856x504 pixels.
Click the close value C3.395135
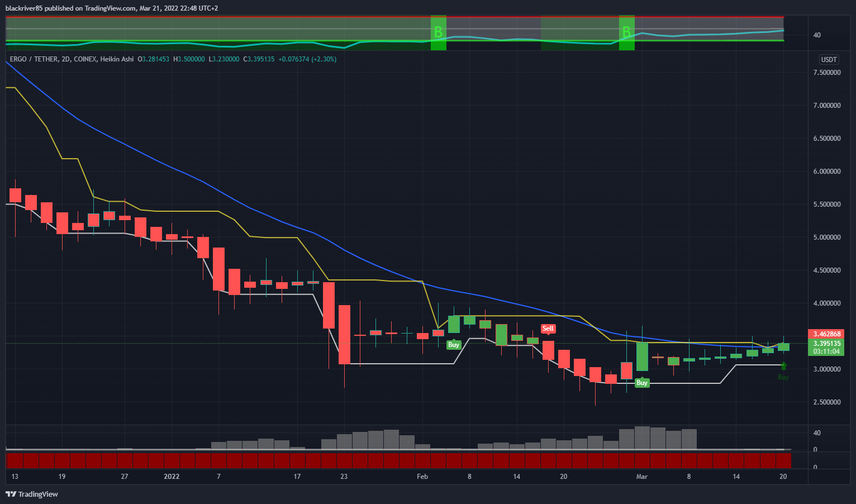(259, 59)
